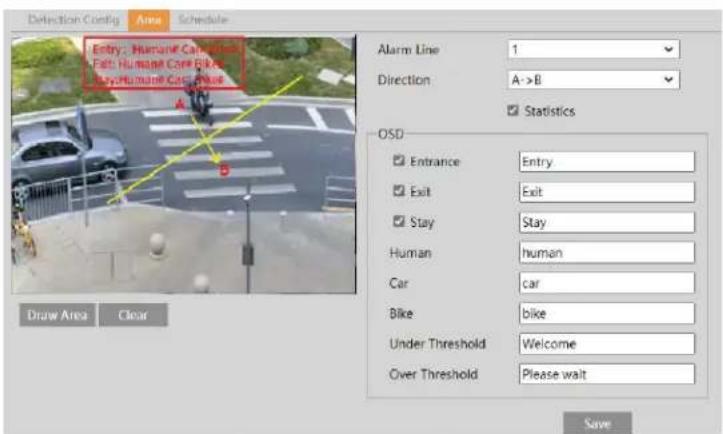
Task: Open the Schedule tab
Action: (203, 20)
